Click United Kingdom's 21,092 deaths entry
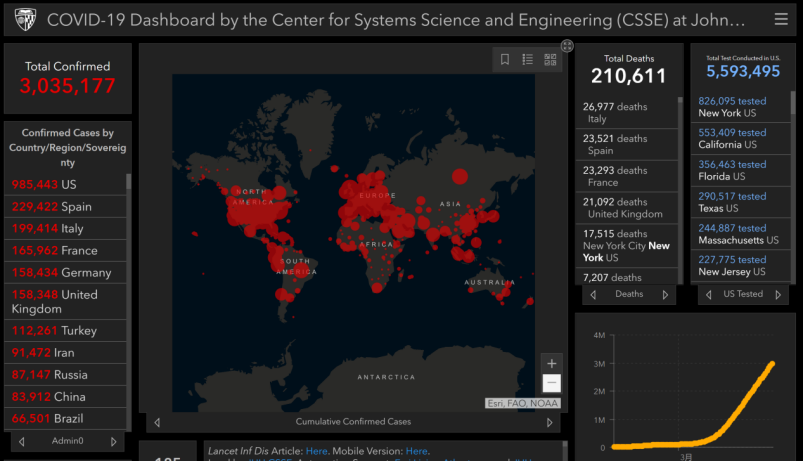 pos(627,208)
